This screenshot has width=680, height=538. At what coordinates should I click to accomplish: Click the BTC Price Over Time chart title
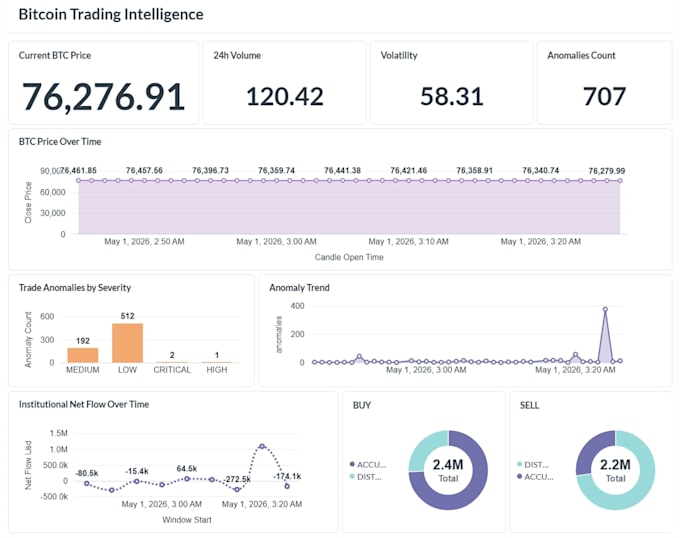pos(60,142)
